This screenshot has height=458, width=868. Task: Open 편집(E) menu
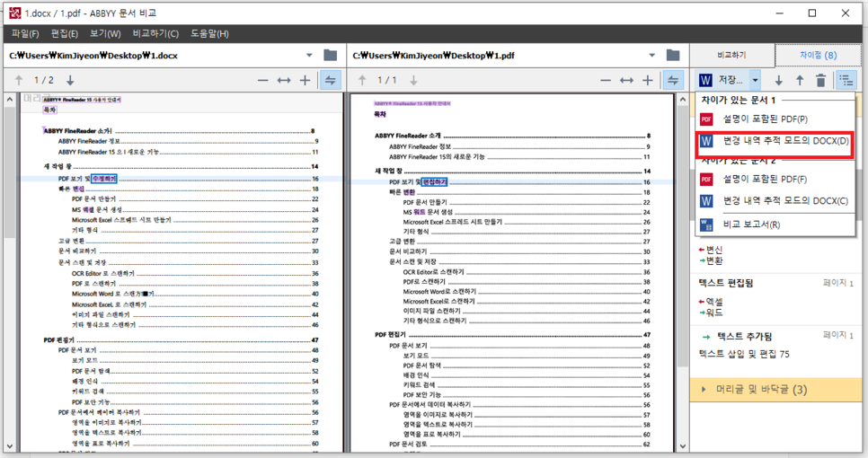pyautogui.click(x=64, y=33)
